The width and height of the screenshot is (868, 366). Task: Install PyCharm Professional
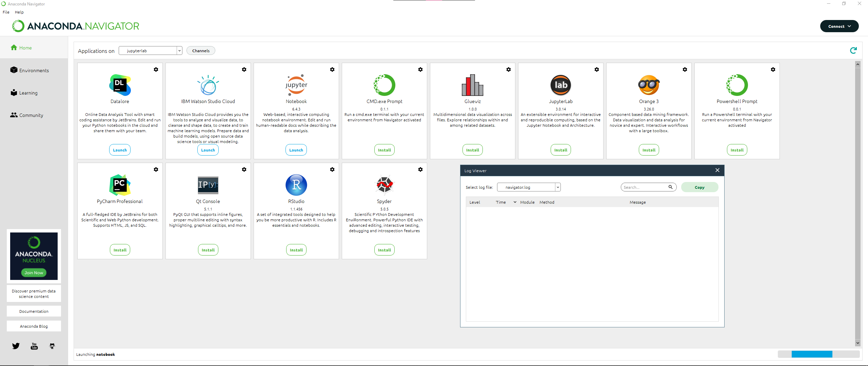coord(120,250)
